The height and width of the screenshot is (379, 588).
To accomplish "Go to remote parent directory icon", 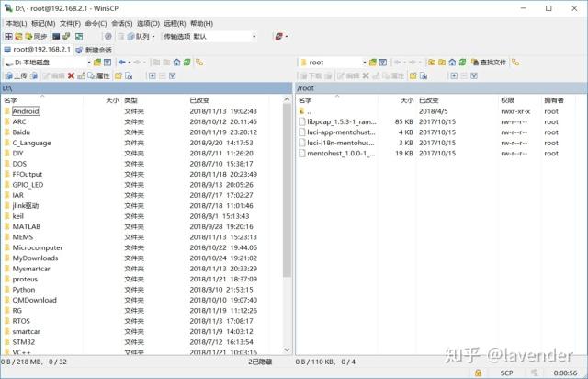I will 432,63.
